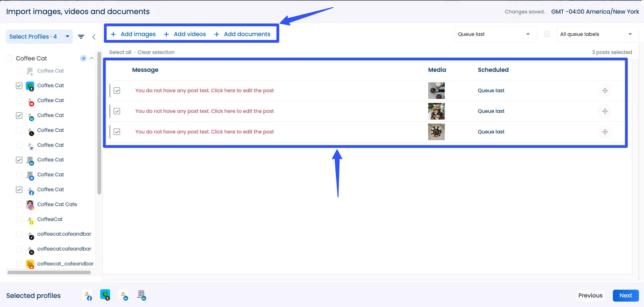This screenshot has width=644, height=307.
Task: Open the Select Profiles · 4 dropdown
Action: (39, 37)
